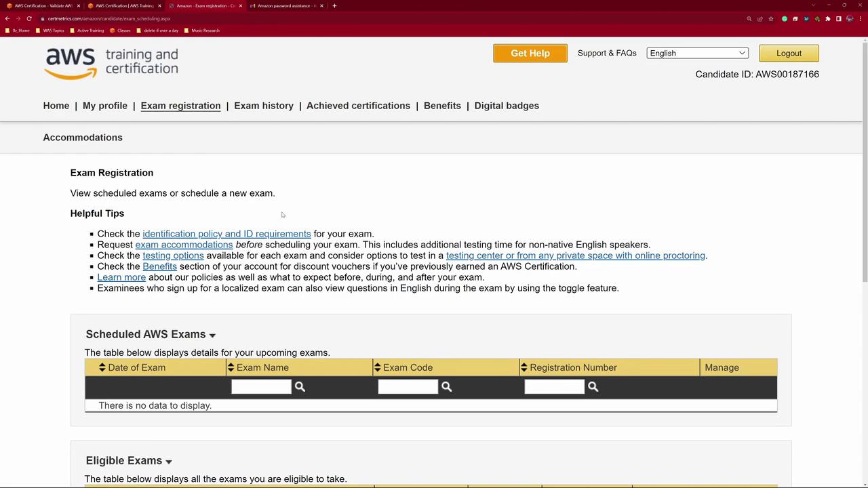Click the share page icon in address bar
Viewport: 868px width, 488px height.
760,19
